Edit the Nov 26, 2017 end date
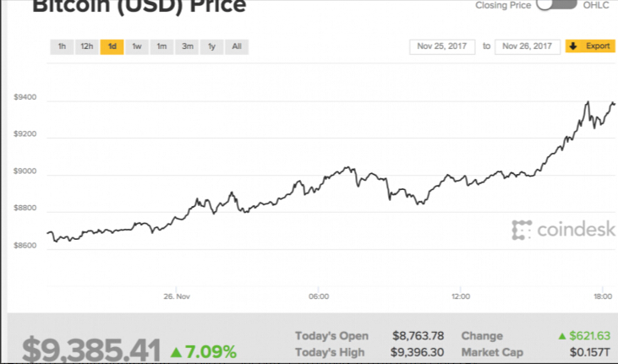The image size is (618, 364). tap(528, 46)
